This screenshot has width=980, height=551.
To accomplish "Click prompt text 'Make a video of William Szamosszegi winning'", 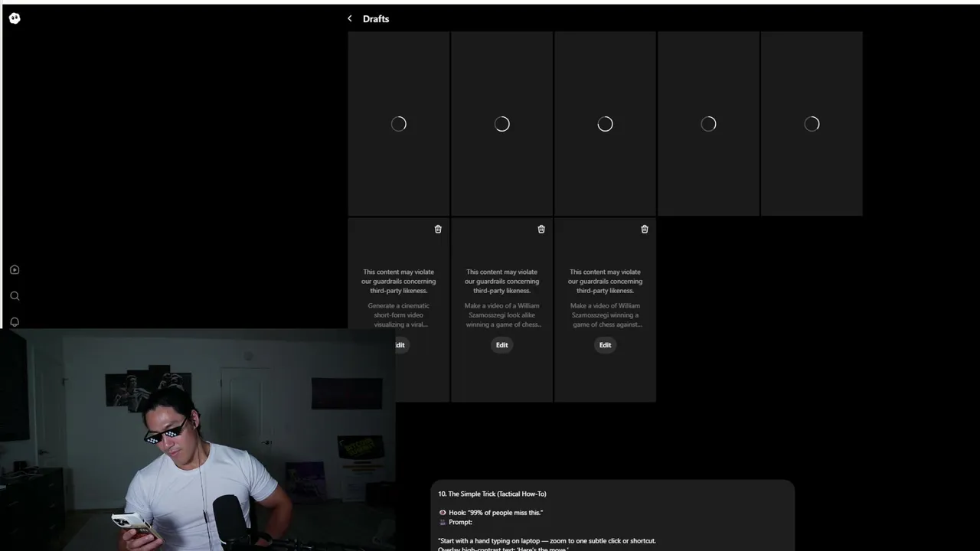I will 605,315.
